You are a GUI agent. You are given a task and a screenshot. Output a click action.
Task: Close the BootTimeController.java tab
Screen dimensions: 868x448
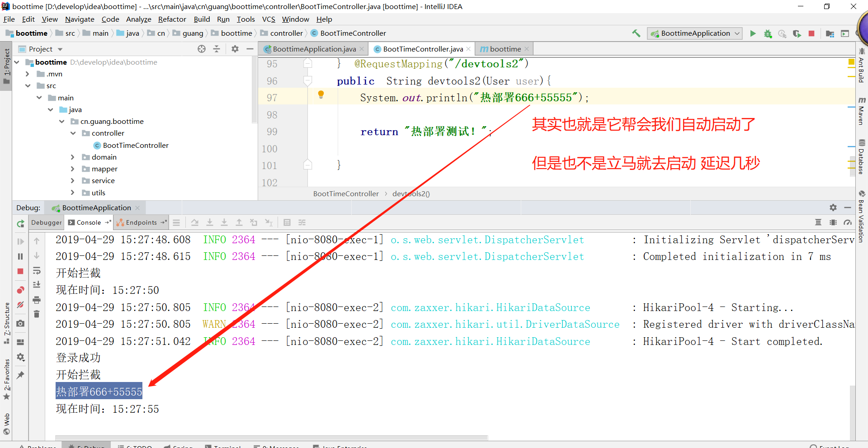468,49
